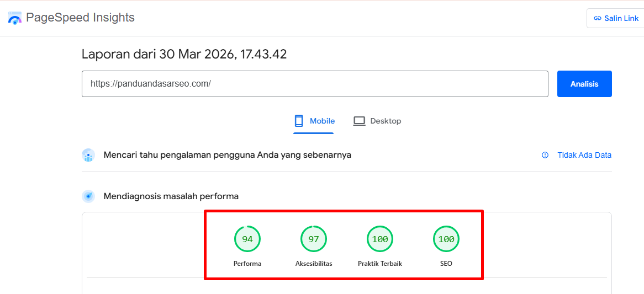Click the blue Analisis button

[584, 84]
